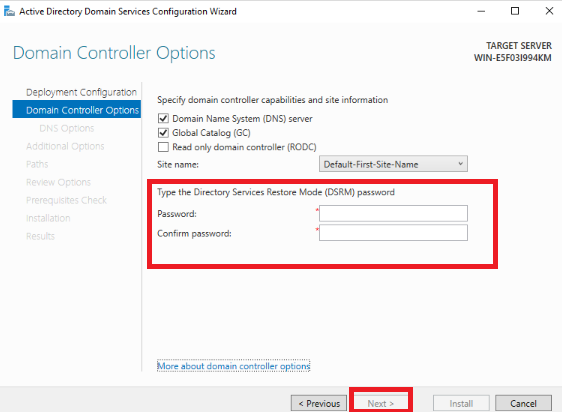This screenshot has height=412, width=562.
Task: Click 'Type the Directory Services Restore Mode' text
Action: coord(276,192)
